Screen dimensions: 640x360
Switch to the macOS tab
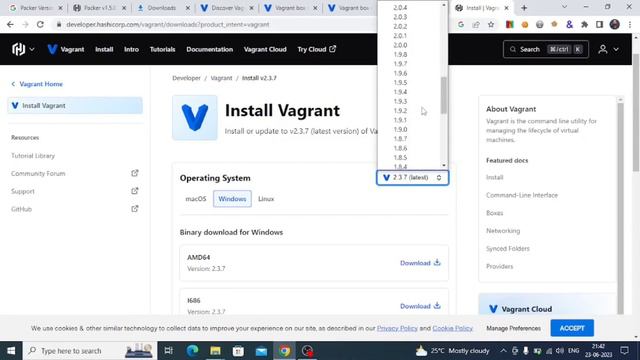(196, 199)
